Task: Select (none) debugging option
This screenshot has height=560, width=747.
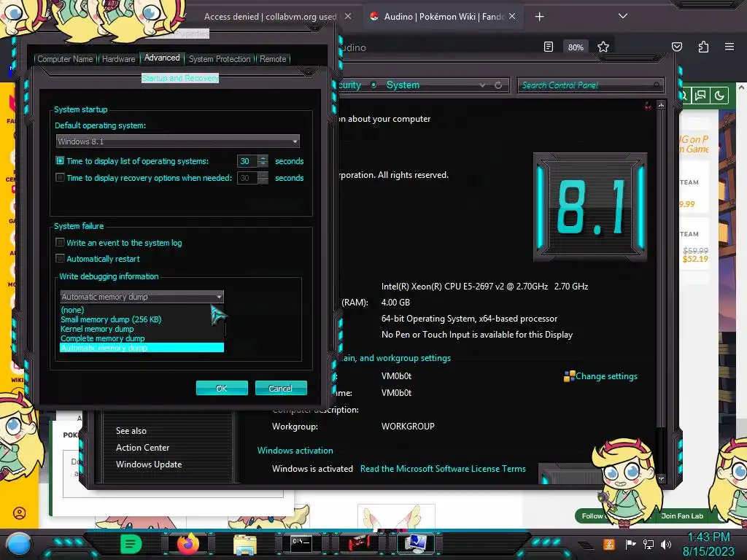Action: [x=142, y=309]
